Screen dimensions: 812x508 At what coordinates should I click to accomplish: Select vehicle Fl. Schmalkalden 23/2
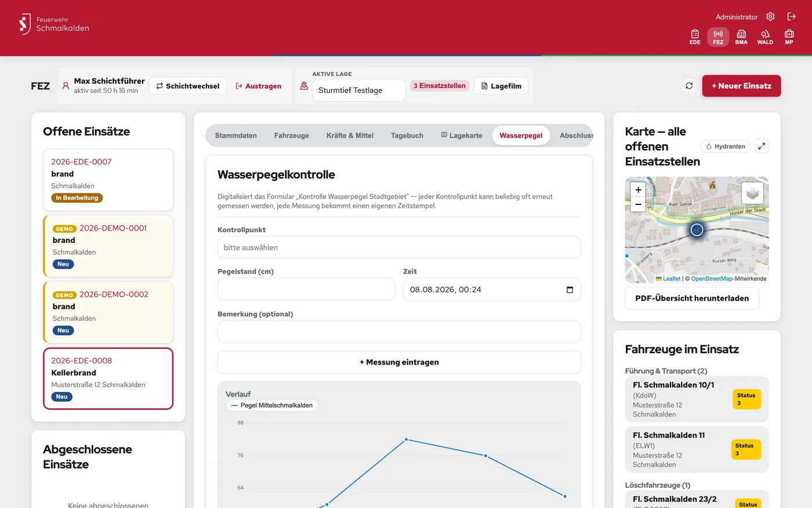[697, 499]
